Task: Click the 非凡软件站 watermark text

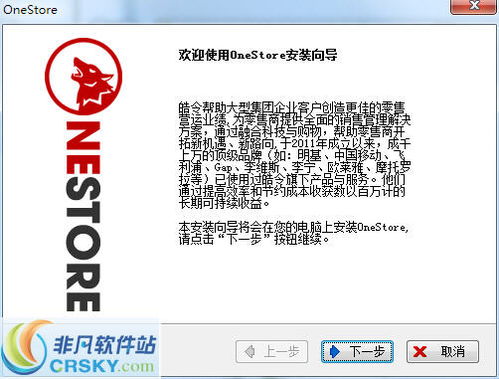Action: point(105,344)
